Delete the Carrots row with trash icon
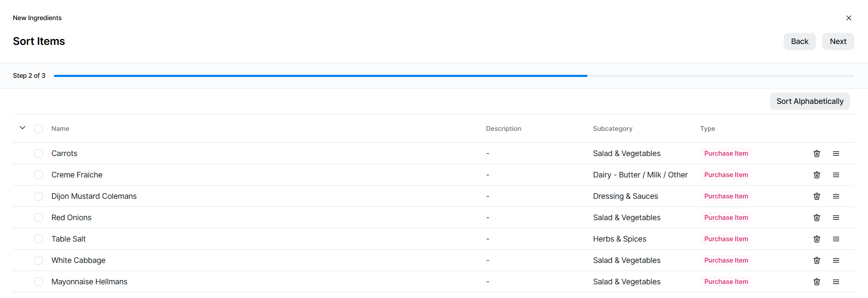Screen dimensions: 868x298 click(817, 153)
